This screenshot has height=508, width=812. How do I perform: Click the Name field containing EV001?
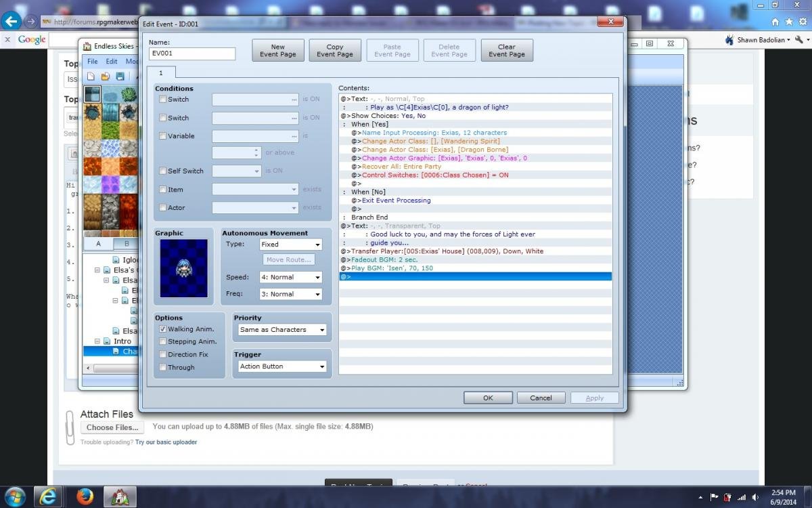[x=192, y=54]
